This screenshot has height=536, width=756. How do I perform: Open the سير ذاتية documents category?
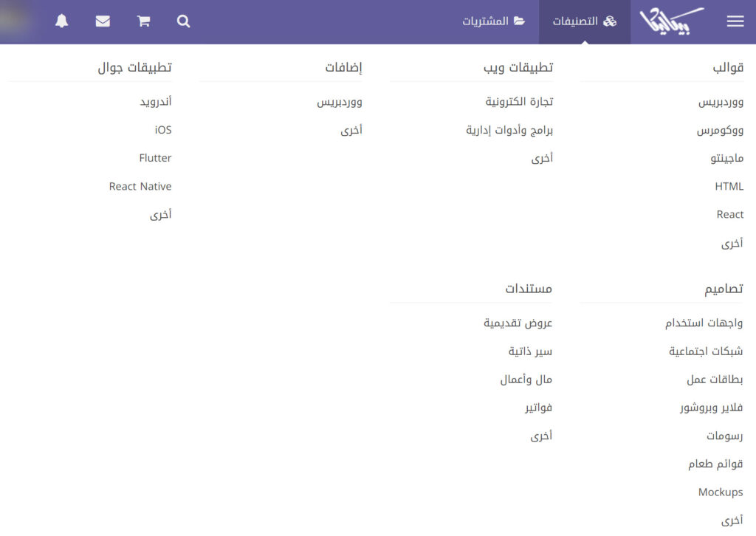pyautogui.click(x=529, y=351)
